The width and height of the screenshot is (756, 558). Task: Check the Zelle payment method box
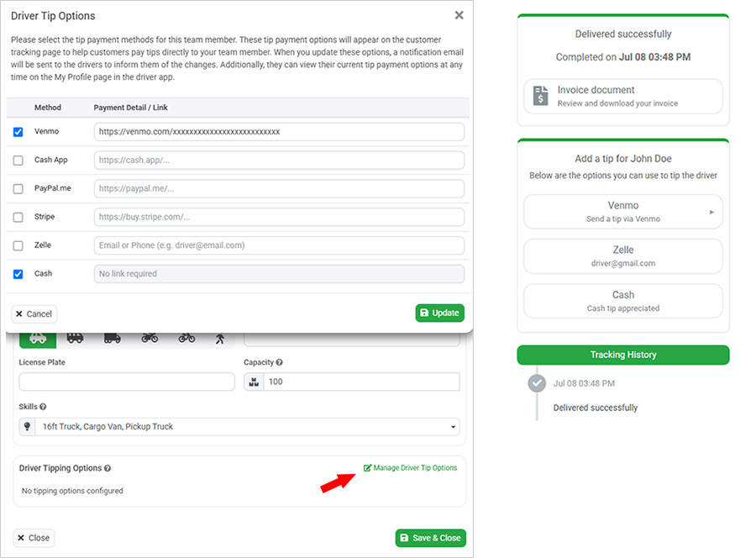[18, 245]
